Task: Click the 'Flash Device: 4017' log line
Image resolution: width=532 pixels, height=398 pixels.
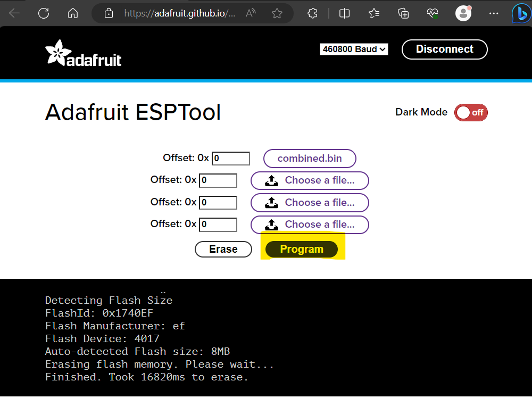Action: 102,338
